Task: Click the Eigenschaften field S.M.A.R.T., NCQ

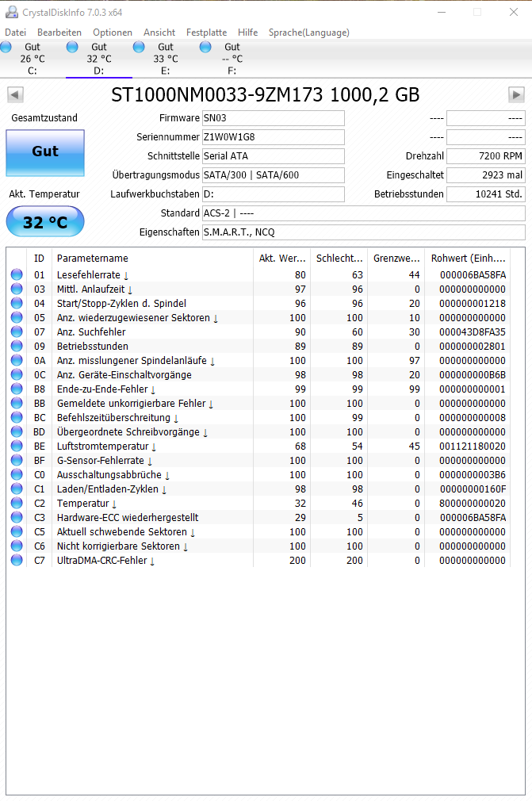Action: (363, 232)
